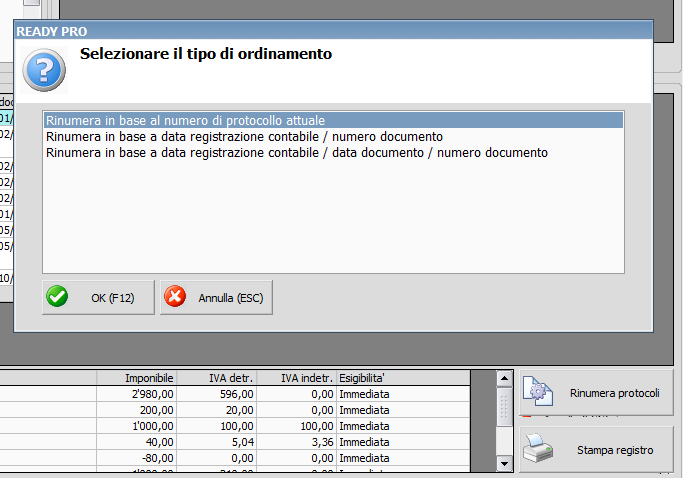Click the Annulla (ESC) button
683x478 pixels.
pos(216,298)
